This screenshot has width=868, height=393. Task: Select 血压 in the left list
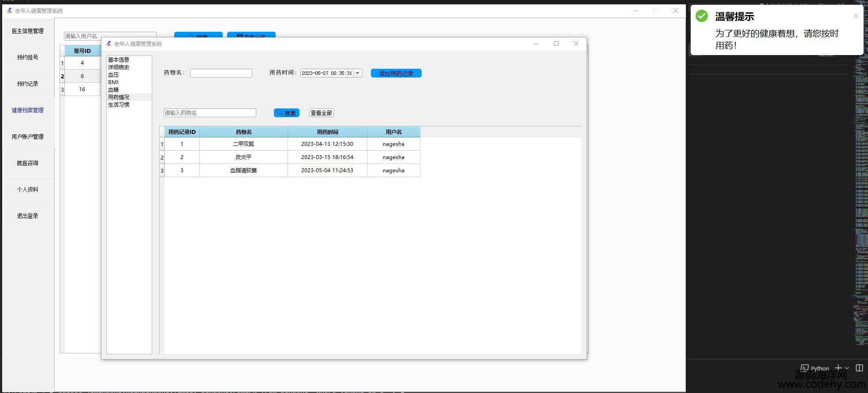[x=113, y=75]
